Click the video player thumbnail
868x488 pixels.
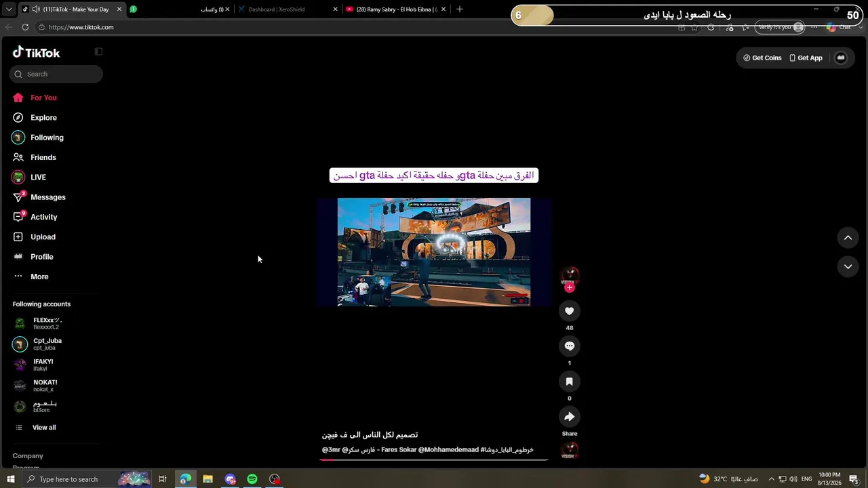coord(434,252)
